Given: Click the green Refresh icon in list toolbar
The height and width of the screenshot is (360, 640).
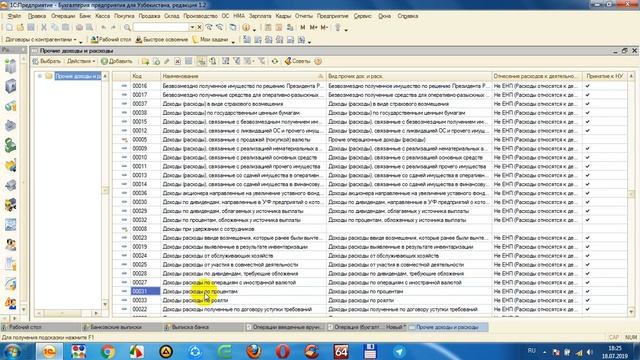Looking at the screenshot, I should [275, 61].
